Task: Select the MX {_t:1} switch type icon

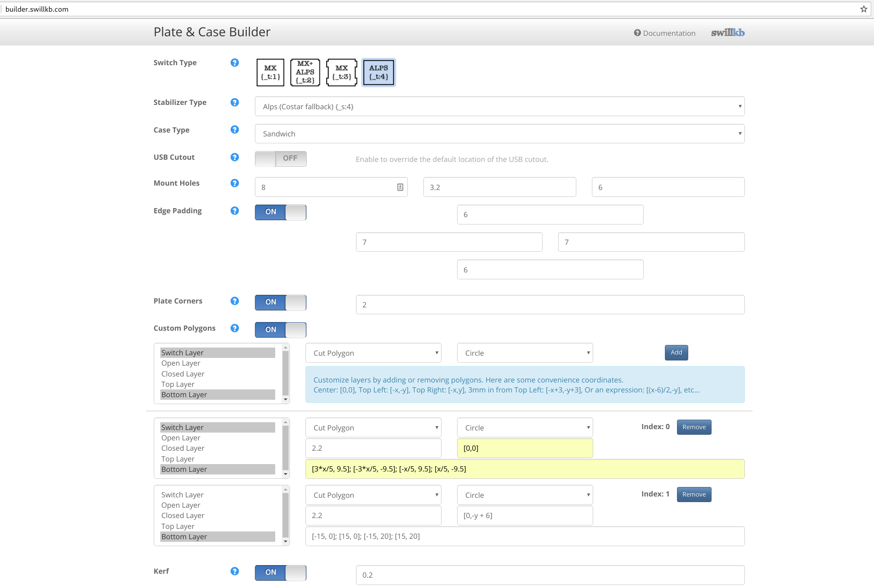Action: click(270, 73)
